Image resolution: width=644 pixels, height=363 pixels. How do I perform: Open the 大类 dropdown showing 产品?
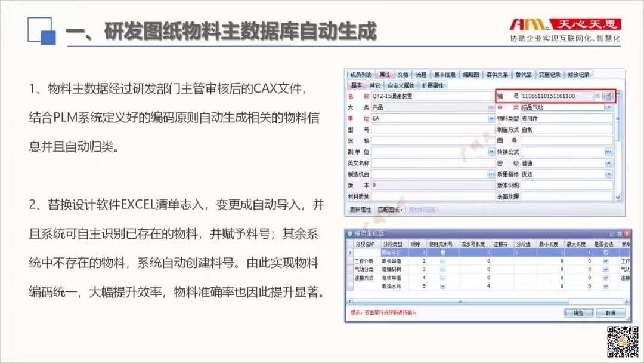pos(491,107)
